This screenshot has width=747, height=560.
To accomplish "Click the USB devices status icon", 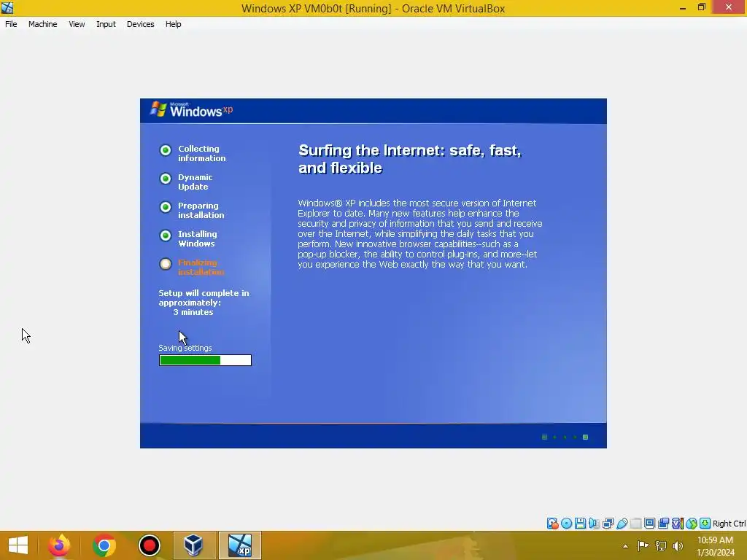I will click(x=622, y=524).
